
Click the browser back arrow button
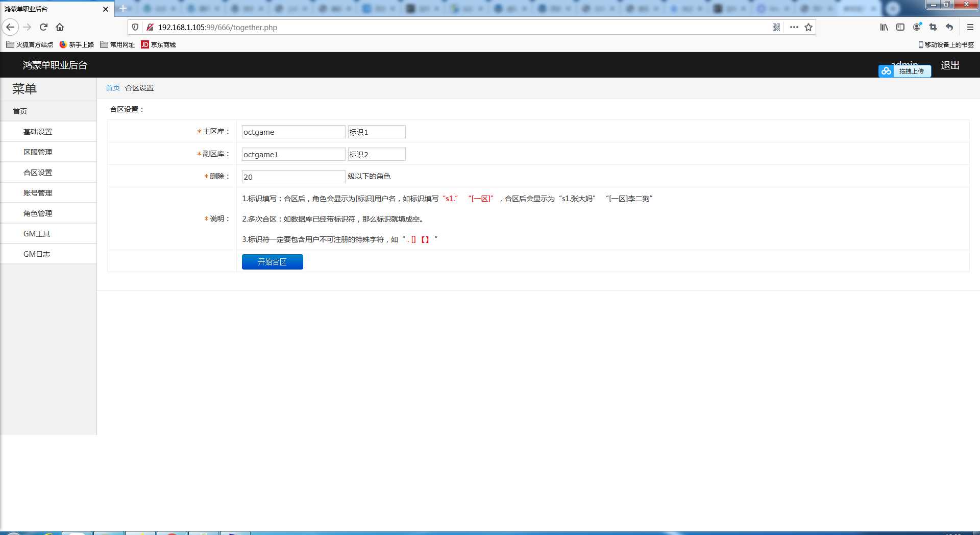click(10, 27)
